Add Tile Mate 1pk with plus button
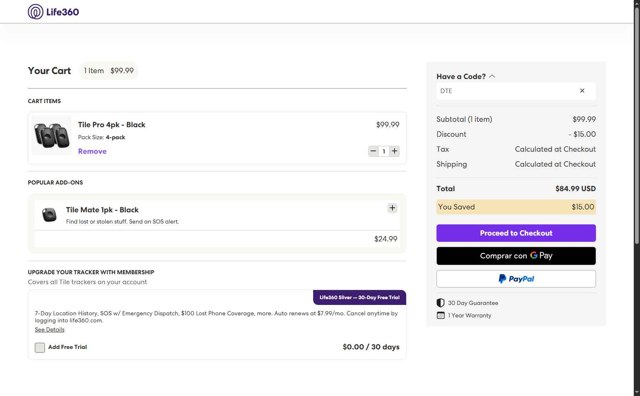Image resolution: width=640 pixels, height=396 pixels. pyautogui.click(x=392, y=208)
